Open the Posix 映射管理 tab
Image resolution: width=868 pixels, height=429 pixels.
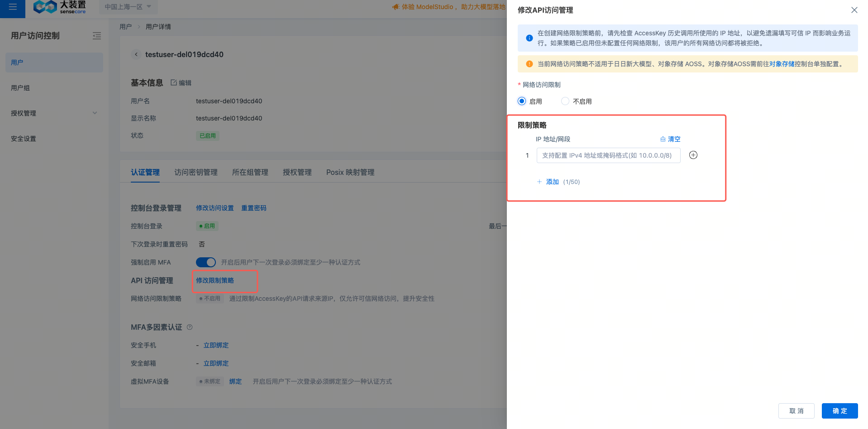coord(350,172)
